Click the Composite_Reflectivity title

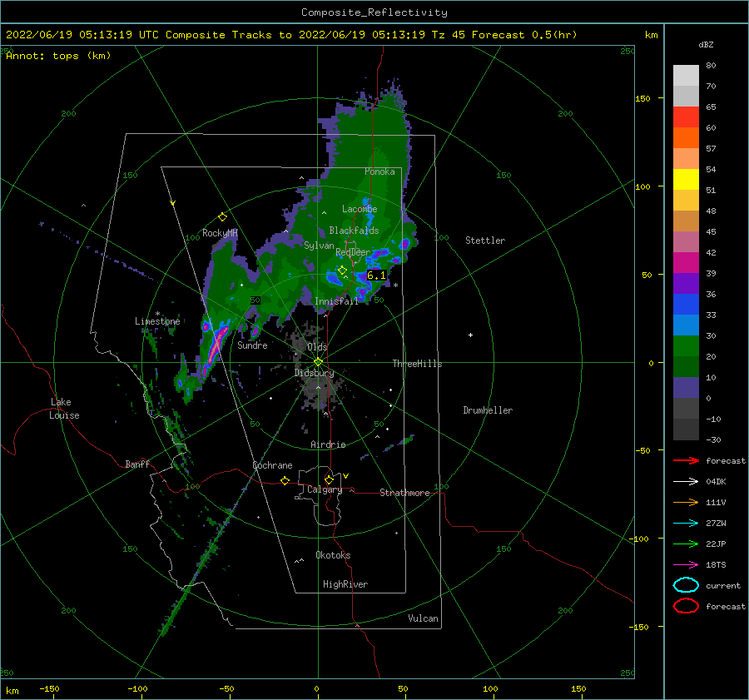[x=374, y=12]
